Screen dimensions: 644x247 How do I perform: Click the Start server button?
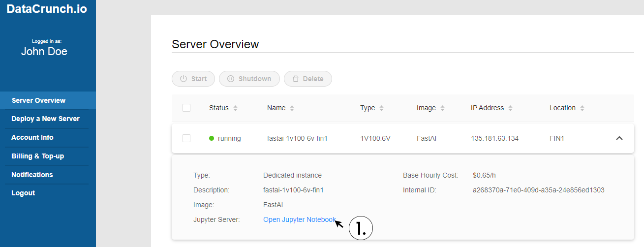193,79
